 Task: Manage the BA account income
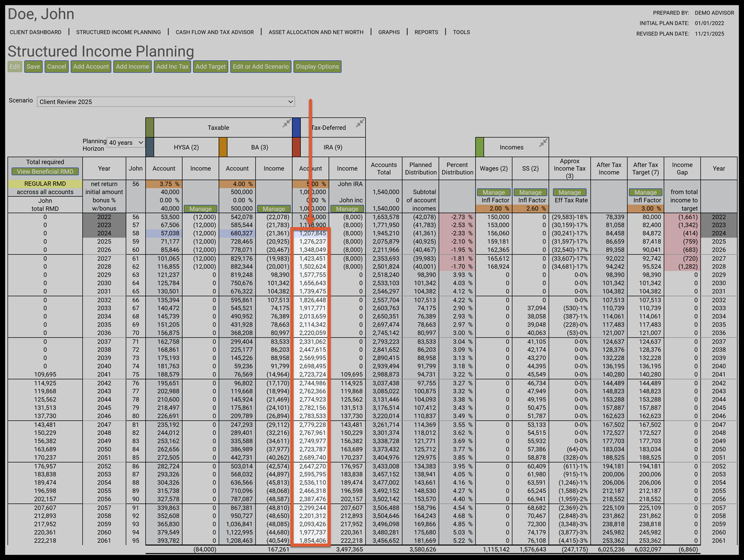(274, 209)
